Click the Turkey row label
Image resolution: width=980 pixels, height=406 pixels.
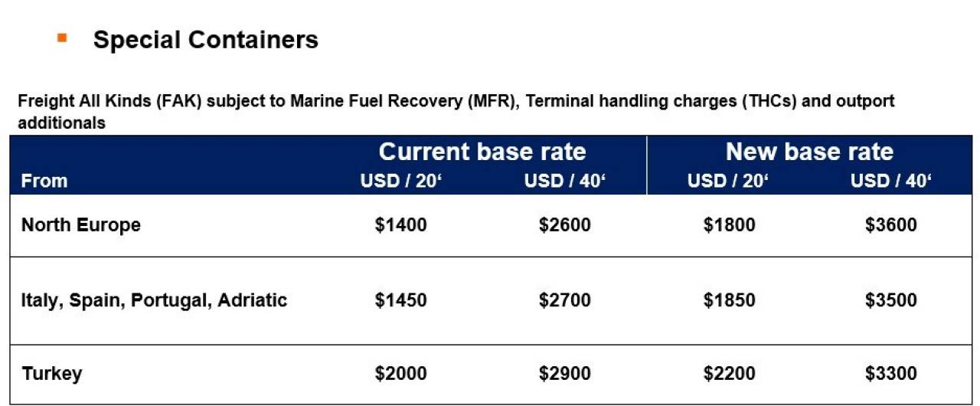pos(52,374)
